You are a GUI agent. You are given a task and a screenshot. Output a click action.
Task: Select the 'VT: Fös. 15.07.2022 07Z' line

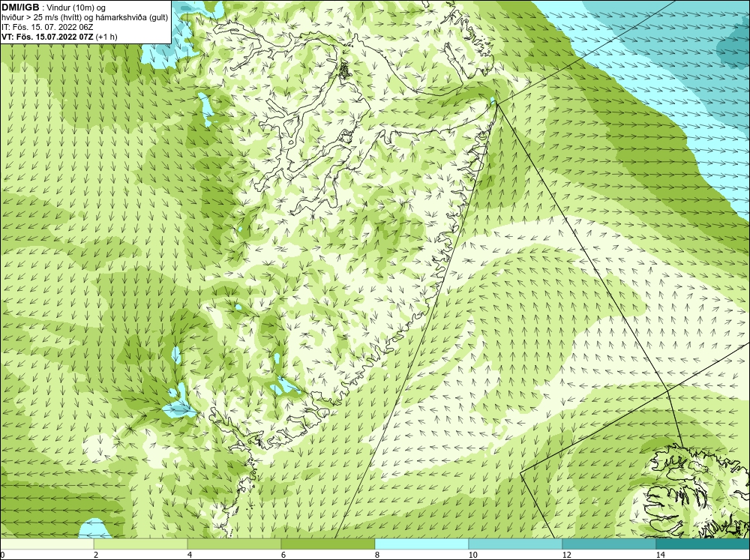click(x=59, y=36)
